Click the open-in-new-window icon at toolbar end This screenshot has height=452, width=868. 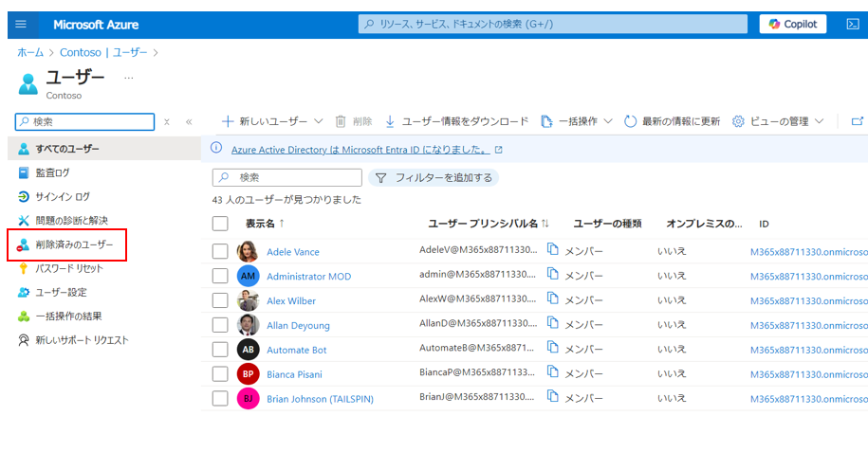click(857, 121)
